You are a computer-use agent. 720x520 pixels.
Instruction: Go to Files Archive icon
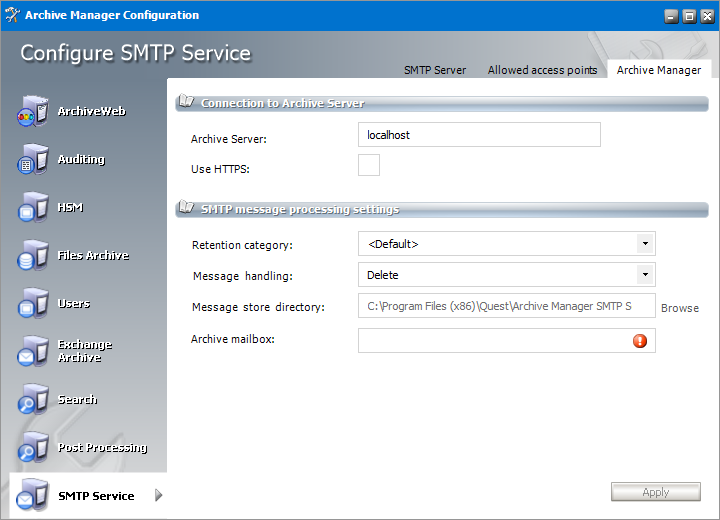coord(33,256)
